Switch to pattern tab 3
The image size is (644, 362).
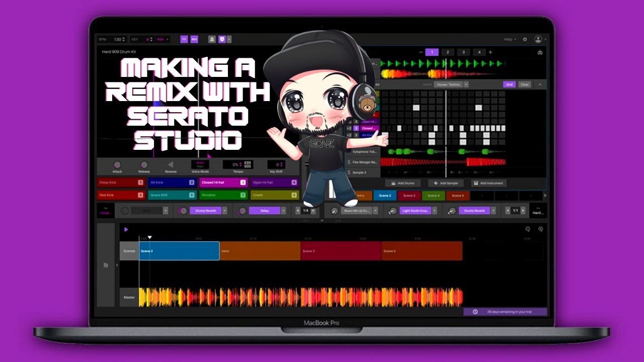coord(463,52)
